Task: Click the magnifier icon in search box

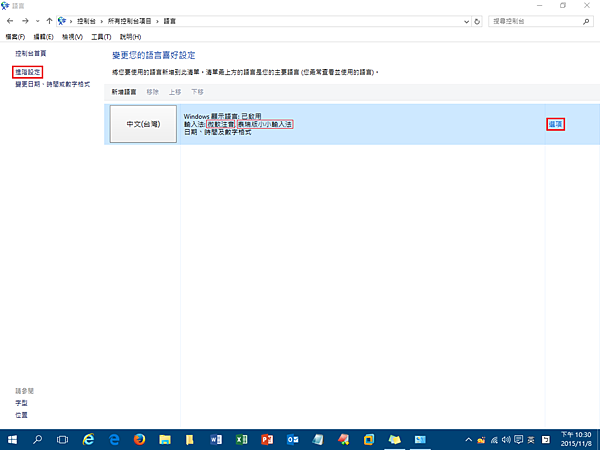Action: [586, 21]
